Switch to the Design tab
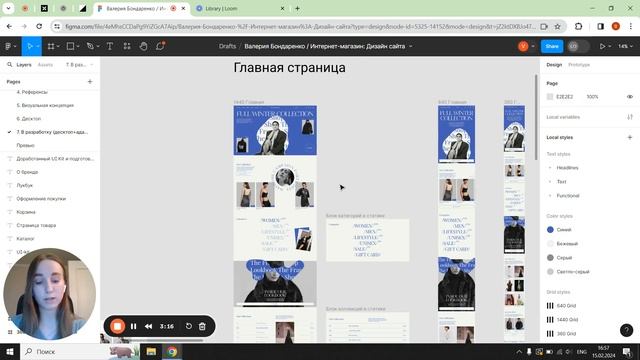 554,65
